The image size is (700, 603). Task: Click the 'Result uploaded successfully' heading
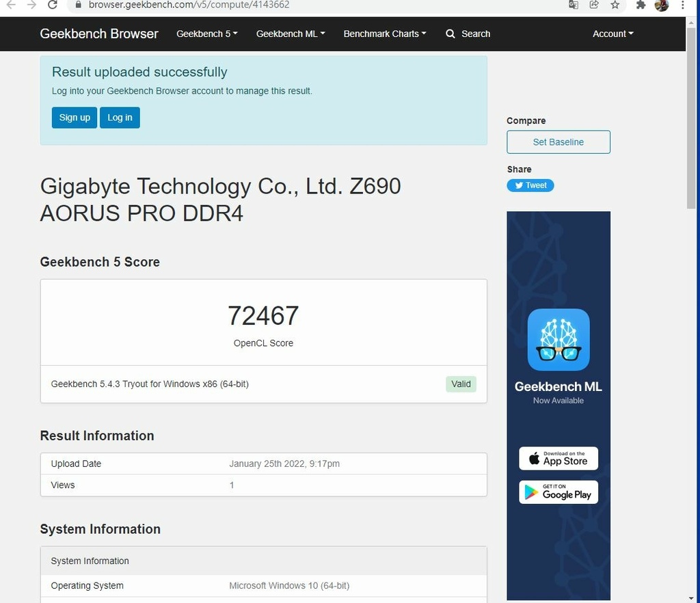[139, 72]
